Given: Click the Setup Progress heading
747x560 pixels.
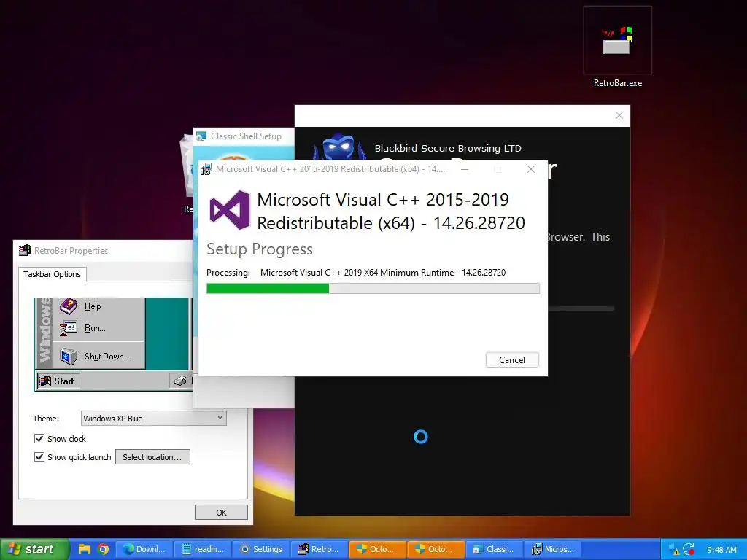Looking at the screenshot, I should click(x=260, y=249).
